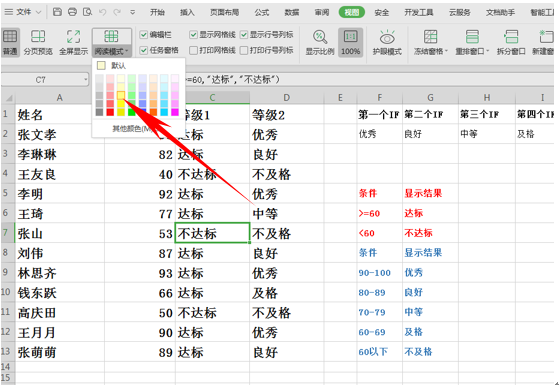Pick the cyan swatch in bottom row

click(x=164, y=112)
